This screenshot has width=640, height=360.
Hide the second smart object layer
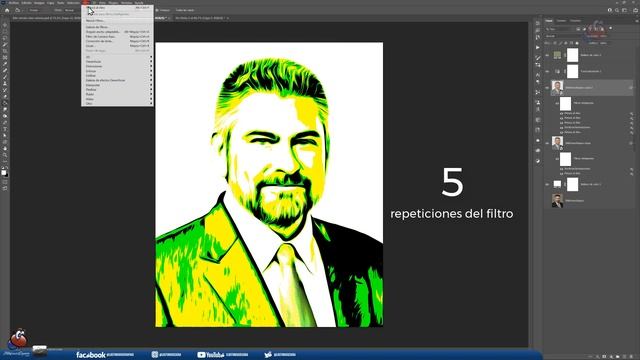coord(547,143)
